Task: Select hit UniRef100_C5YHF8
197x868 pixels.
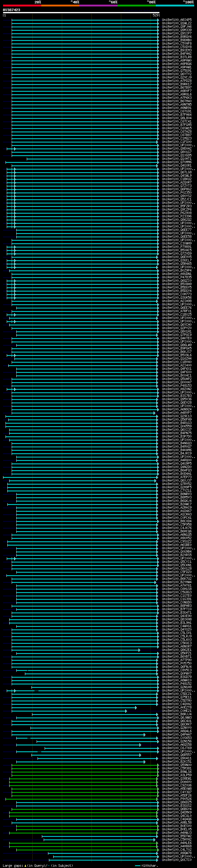Action: click(x=176, y=43)
